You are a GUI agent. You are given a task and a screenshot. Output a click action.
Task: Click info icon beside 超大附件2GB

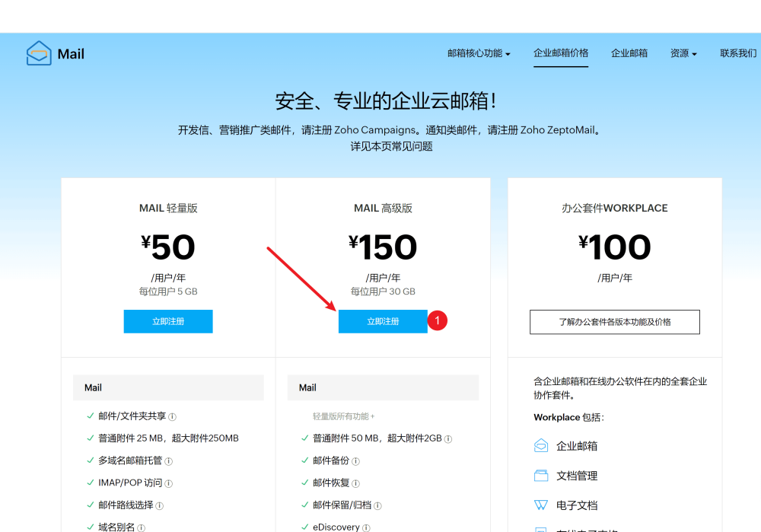pyautogui.click(x=448, y=439)
